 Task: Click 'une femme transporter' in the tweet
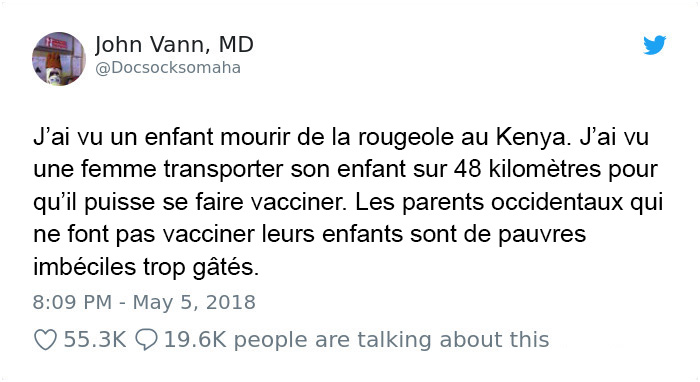tap(158, 170)
